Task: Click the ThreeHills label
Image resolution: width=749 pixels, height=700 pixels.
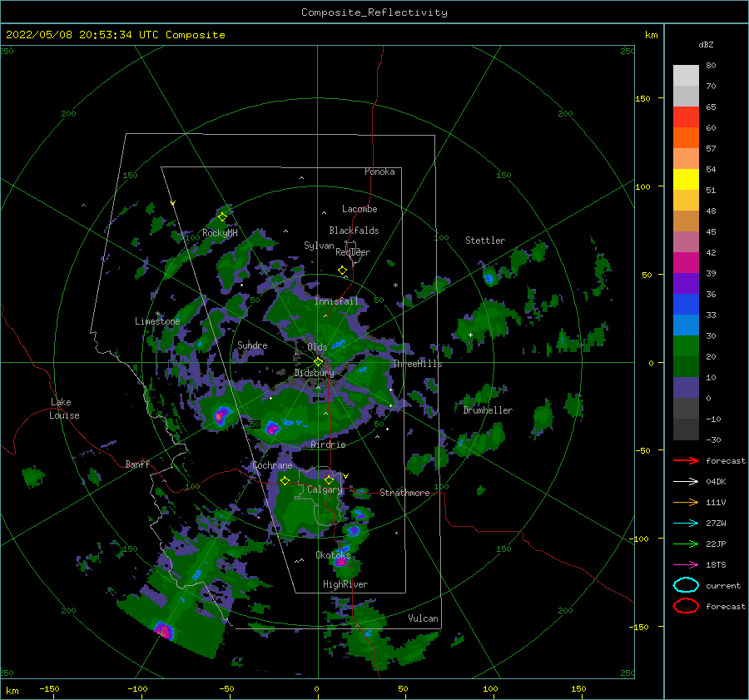Action: click(x=417, y=364)
